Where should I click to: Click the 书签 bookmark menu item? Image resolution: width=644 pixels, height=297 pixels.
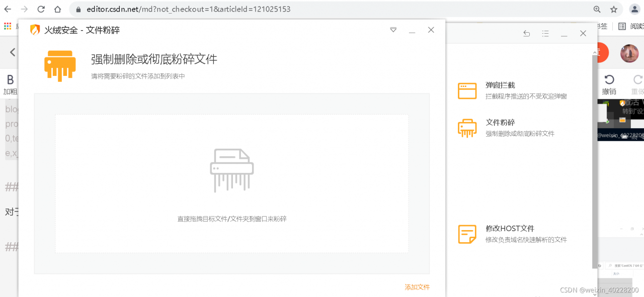click(602, 26)
